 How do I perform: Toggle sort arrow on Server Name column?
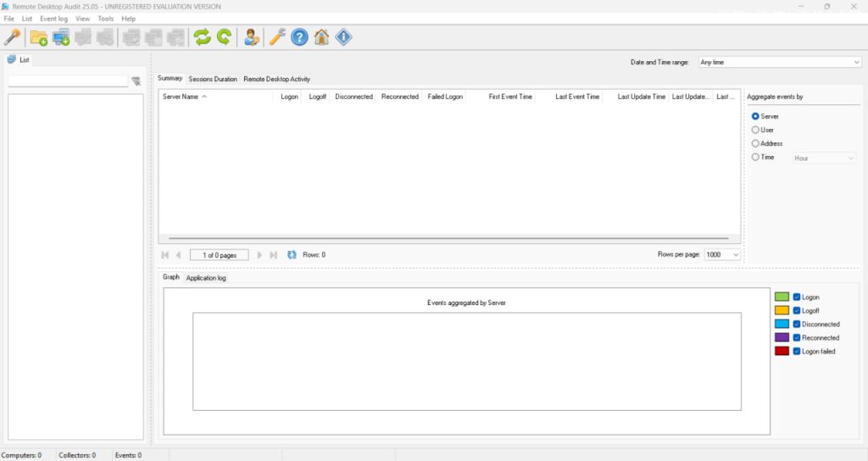[204, 97]
